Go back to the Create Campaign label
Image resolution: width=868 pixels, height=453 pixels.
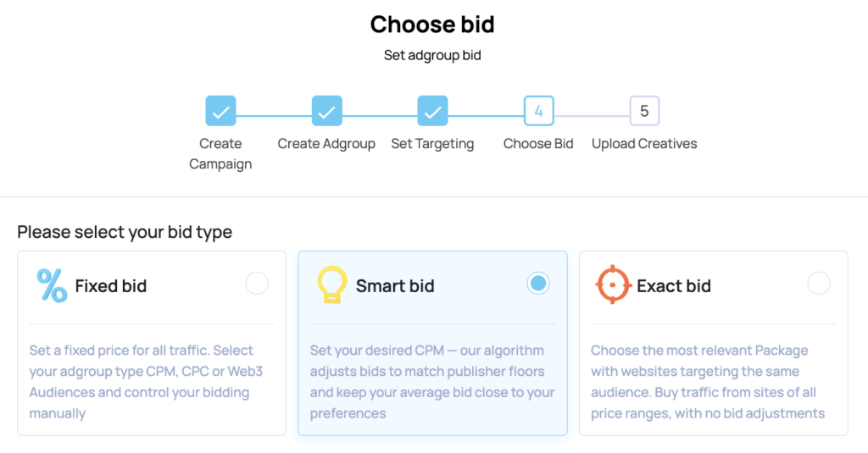point(220,153)
